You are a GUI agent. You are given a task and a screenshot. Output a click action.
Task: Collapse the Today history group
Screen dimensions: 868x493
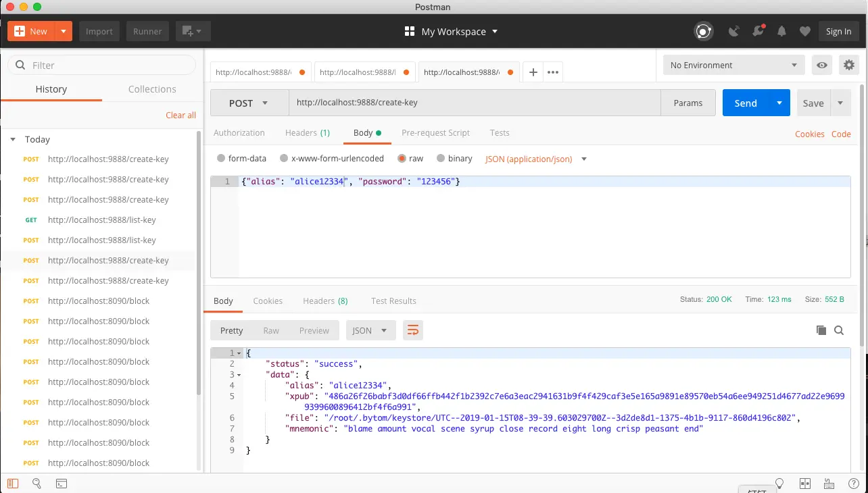click(x=13, y=139)
